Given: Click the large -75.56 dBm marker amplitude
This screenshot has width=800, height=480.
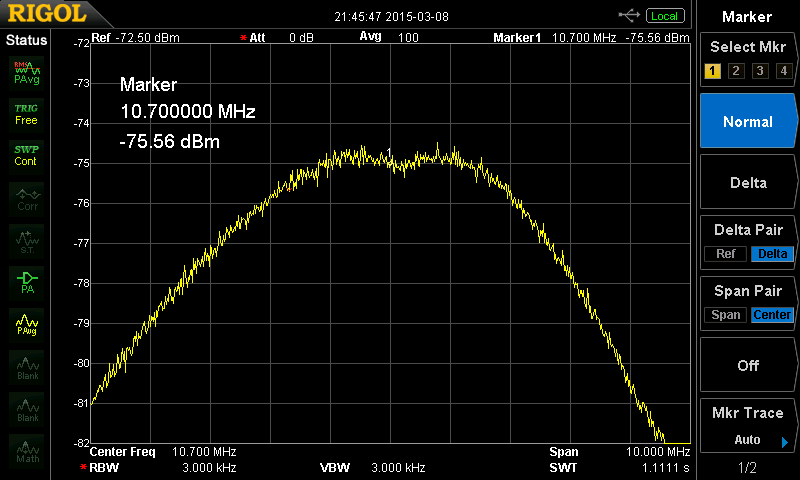Looking at the screenshot, I should coord(169,141).
